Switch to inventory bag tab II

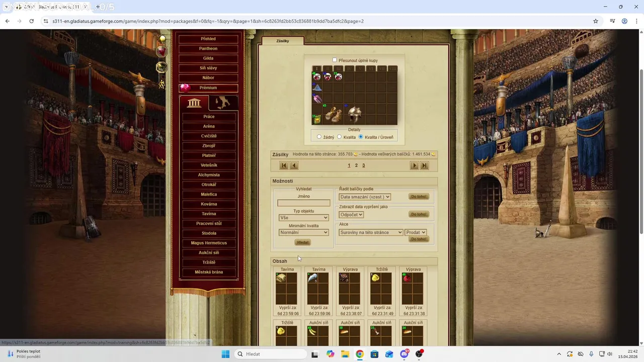click(x=328, y=69)
